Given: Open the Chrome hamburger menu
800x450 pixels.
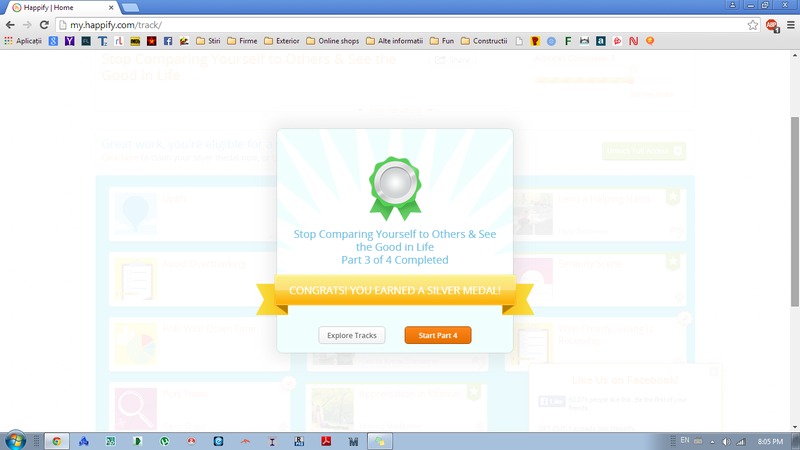Looking at the screenshot, I should click(790, 24).
